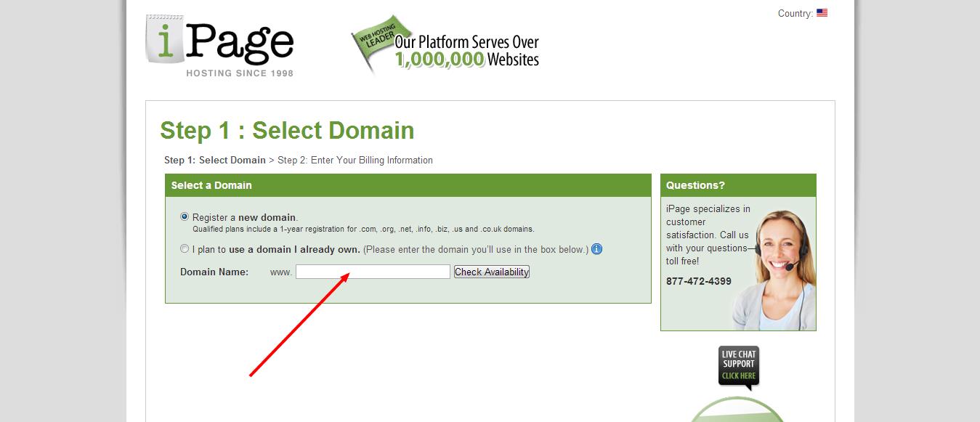Screen dimensions: 980x422
Task: Click Check Availability button
Action: click(492, 272)
